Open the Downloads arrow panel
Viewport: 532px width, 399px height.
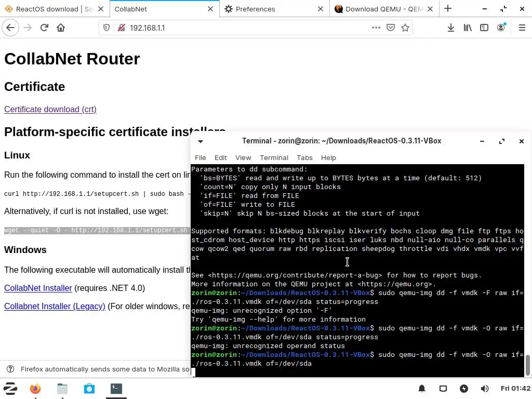[450, 28]
